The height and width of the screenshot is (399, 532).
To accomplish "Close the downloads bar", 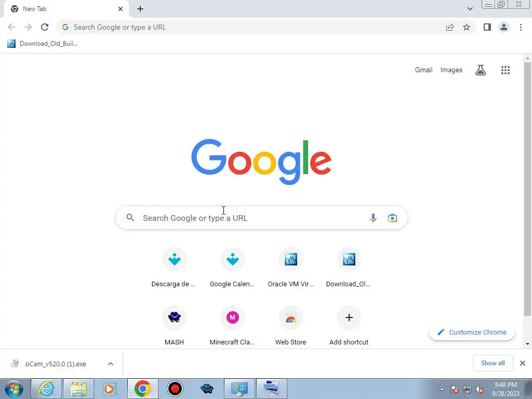I will click(x=523, y=363).
